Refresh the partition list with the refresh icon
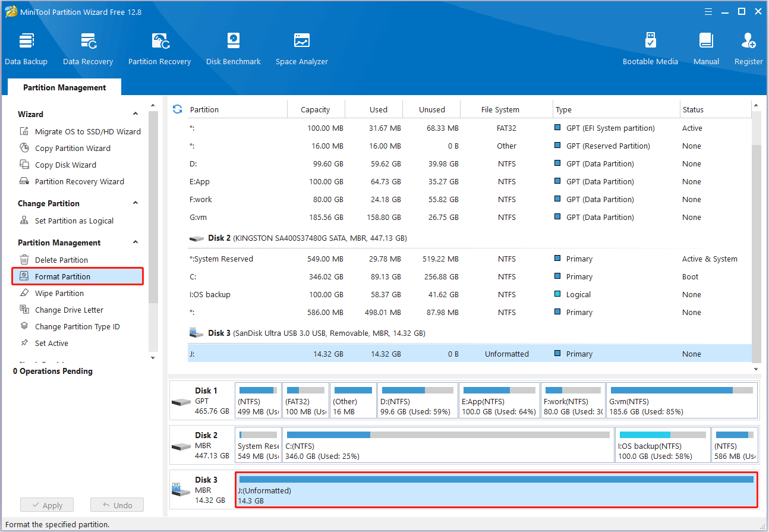Image resolution: width=769 pixels, height=532 pixels. click(x=177, y=109)
